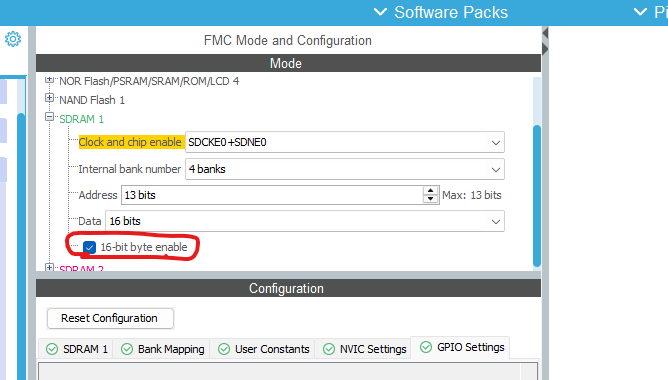The width and height of the screenshot is (668, 380).
Task: Open the gear settings icon in the left sidebar
Action: [13, 39]
